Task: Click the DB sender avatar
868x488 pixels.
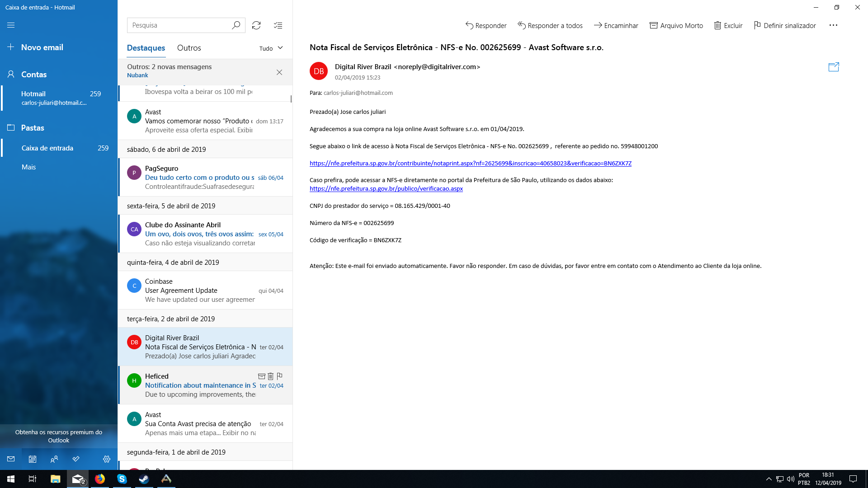Action: [x=319, y=71]
